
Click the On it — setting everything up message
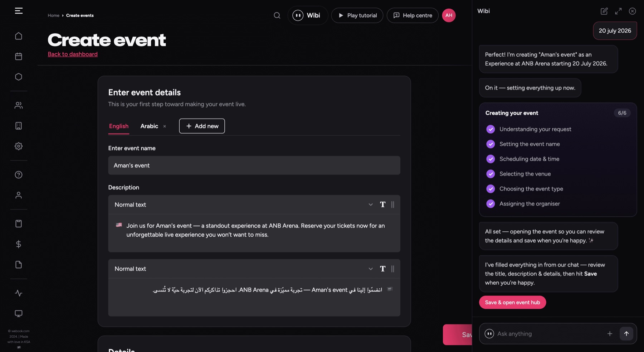point(530,88)
